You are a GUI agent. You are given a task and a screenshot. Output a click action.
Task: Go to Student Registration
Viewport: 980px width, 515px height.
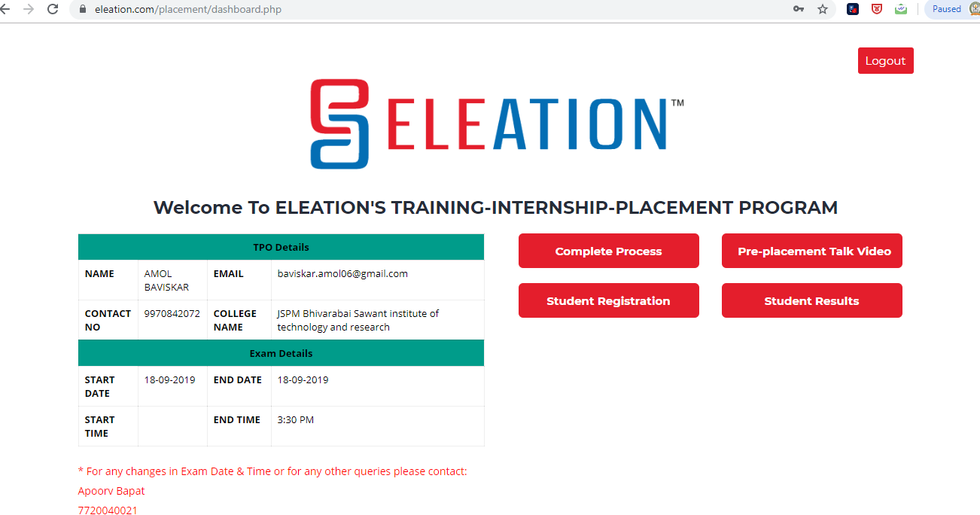608,300
